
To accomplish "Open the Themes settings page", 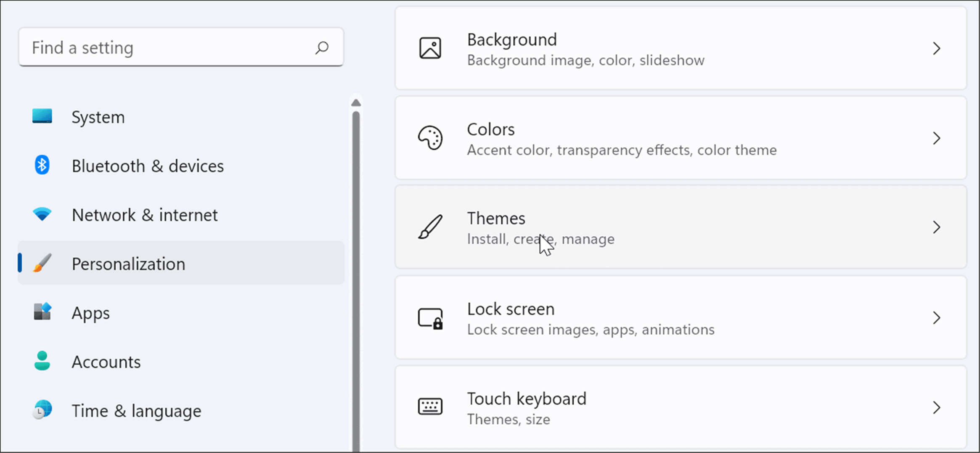I will tap(495, 218).
